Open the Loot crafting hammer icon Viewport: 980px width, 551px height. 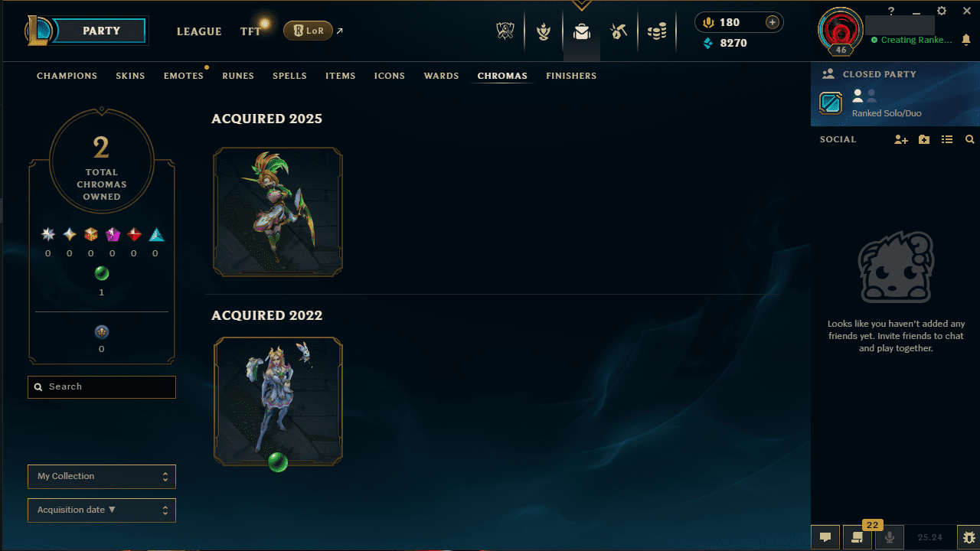619,31
